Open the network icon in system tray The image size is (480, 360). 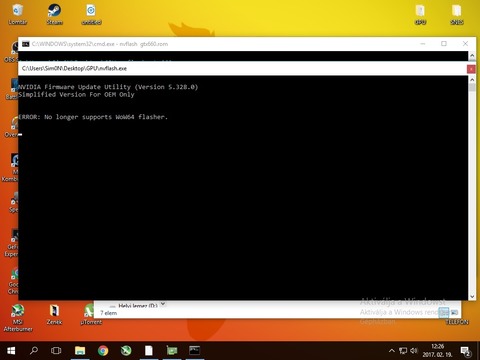point(403,351)
